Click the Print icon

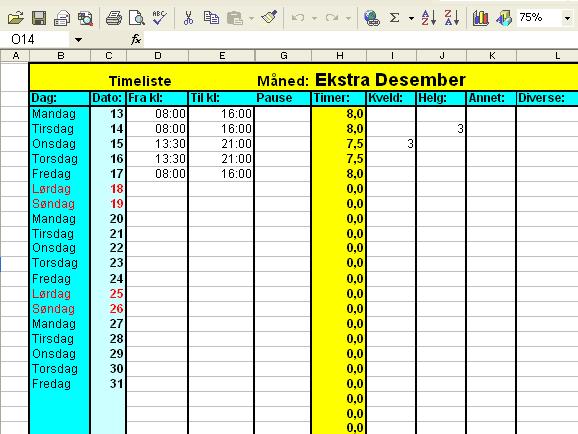114,17
